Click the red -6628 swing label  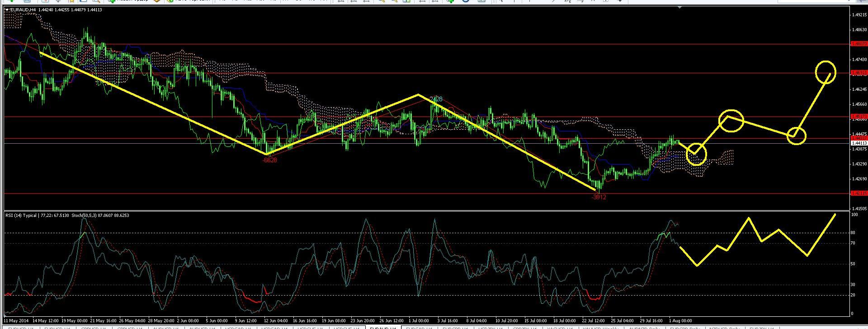[x=269, y=160]
